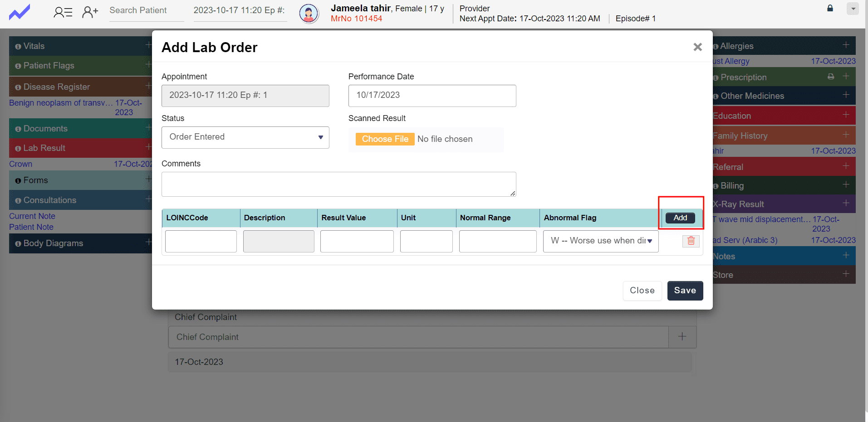Delete the lab result row with trash icon
Screen dimensions: 868x422
pyautogui.click(x=691, y=241)
